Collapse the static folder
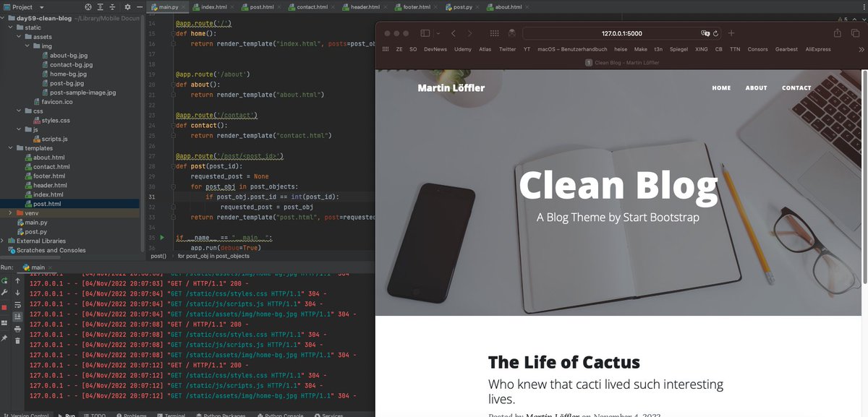Viewport: 868px width, 417px height. 12,27
